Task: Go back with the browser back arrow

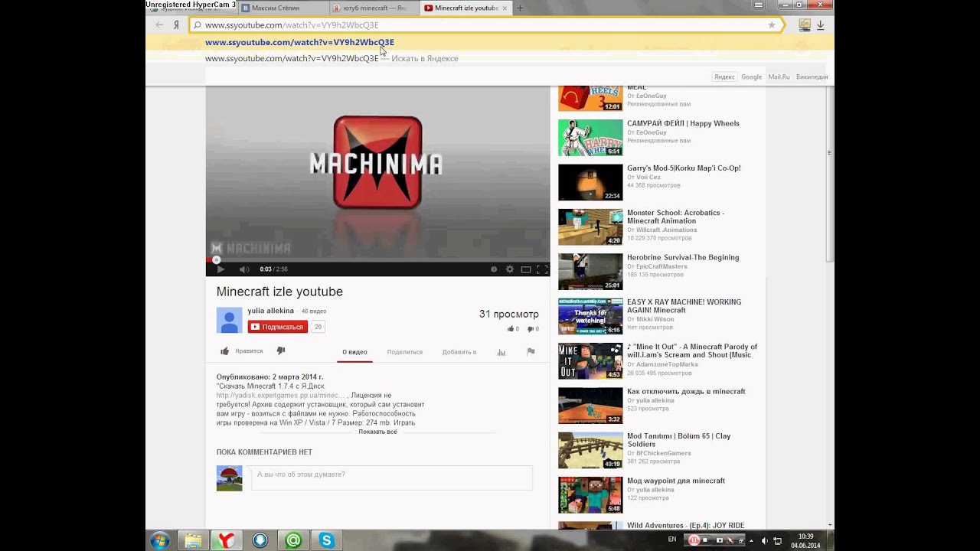Action: pyautogui.click(x=159, y=25)
